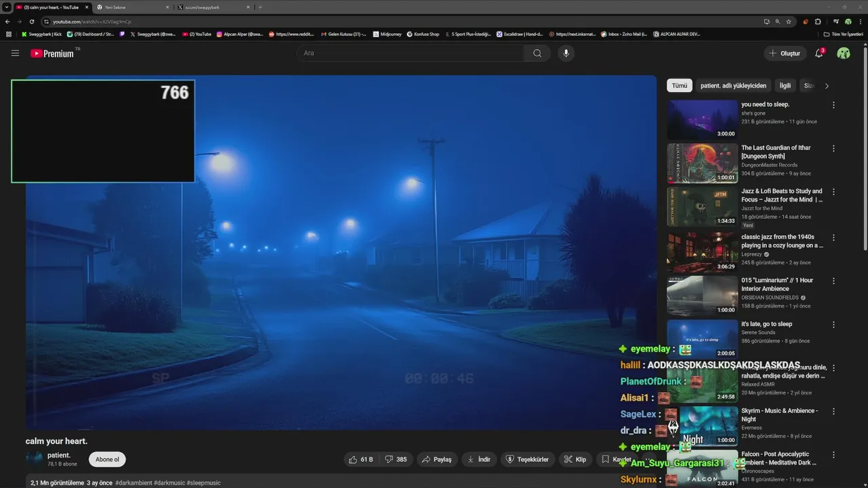
Task: Start voice search with the microphone
Action: coord(566,53)
